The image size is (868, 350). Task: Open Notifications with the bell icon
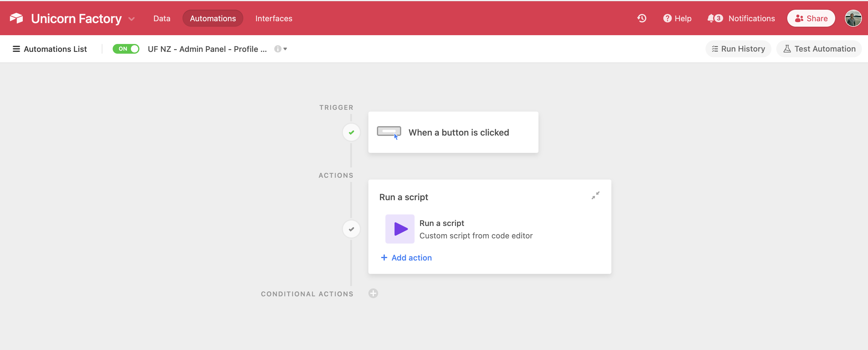click(713, 18)
